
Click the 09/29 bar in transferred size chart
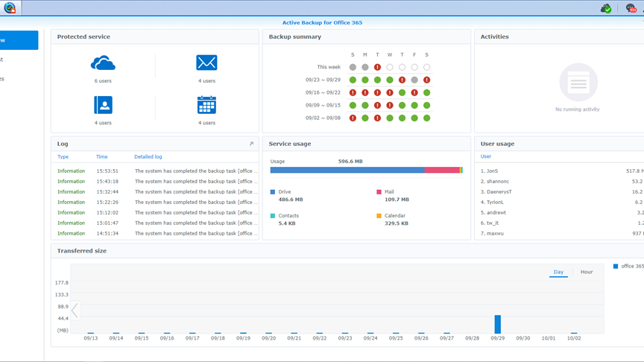tap(498, 324)
